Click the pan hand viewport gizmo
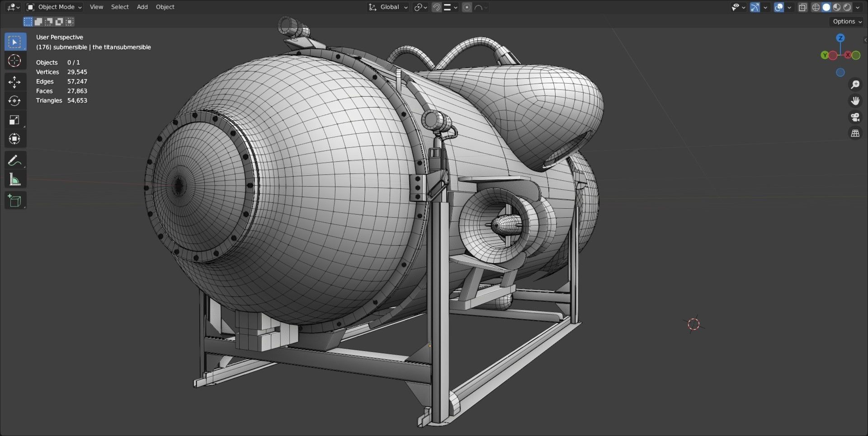The width and height of the screenshot is (868, 436). tap(855, 101)
